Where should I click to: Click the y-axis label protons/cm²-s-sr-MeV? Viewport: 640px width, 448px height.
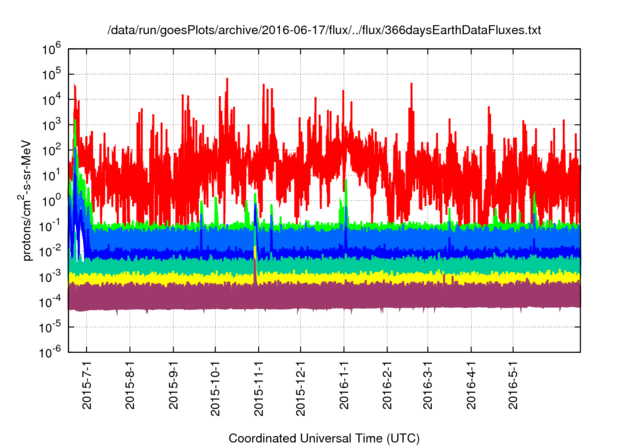26,200
